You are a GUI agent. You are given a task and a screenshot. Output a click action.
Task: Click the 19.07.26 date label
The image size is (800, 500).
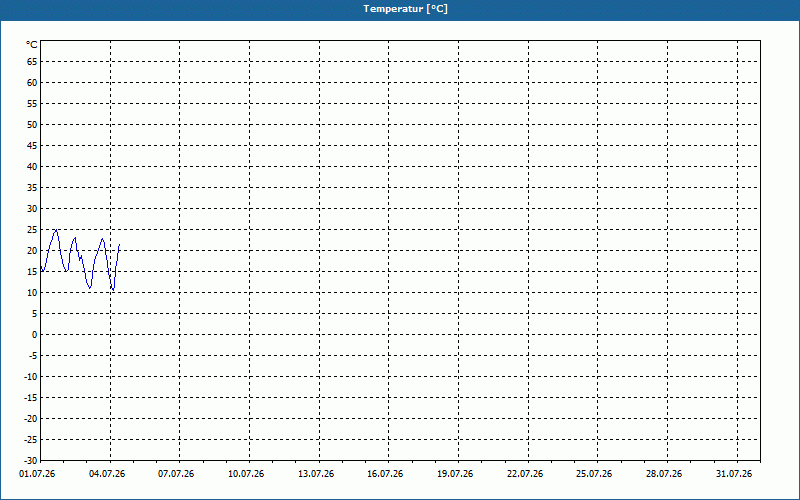click(x=455, y=474)
